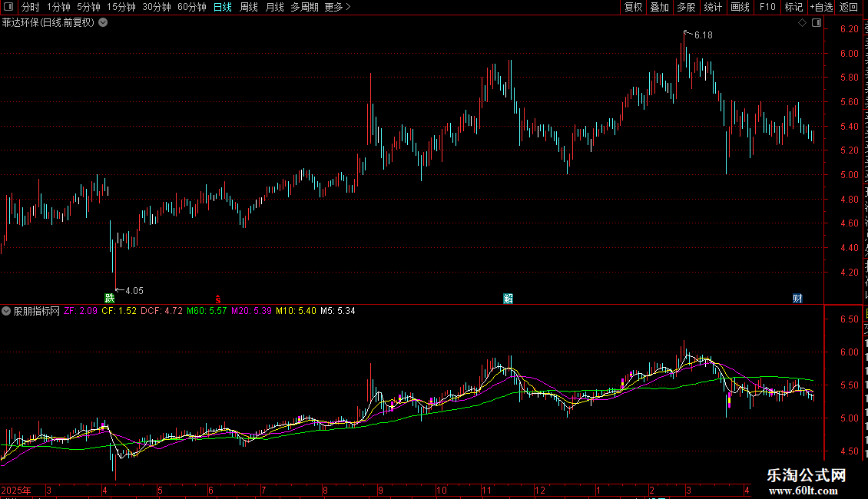Add stock with +自选 button
868x499 pixels.
pyautogui.click(x=821, y=7)
